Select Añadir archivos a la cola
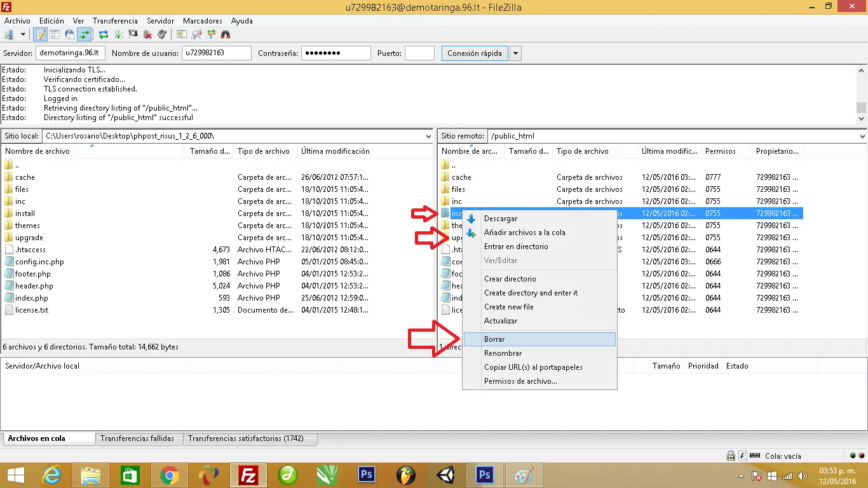This screenshot has width=868, height=488. tap(540, 233)
